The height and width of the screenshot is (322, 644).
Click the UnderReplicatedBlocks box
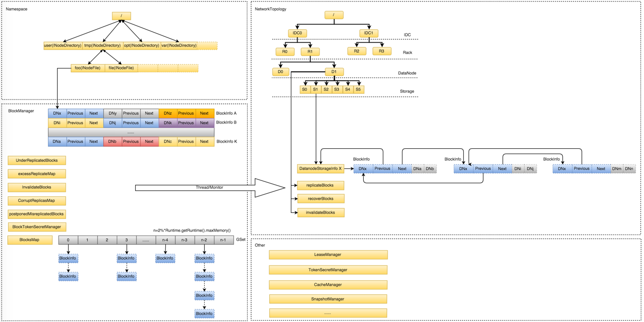point(37,160)
